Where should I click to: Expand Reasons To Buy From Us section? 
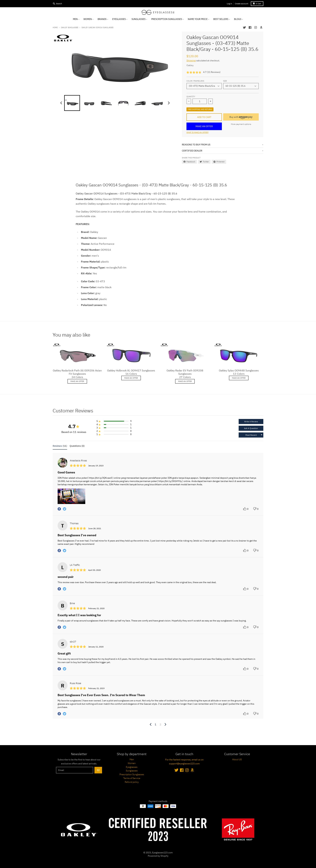click(x=223, y=145)
